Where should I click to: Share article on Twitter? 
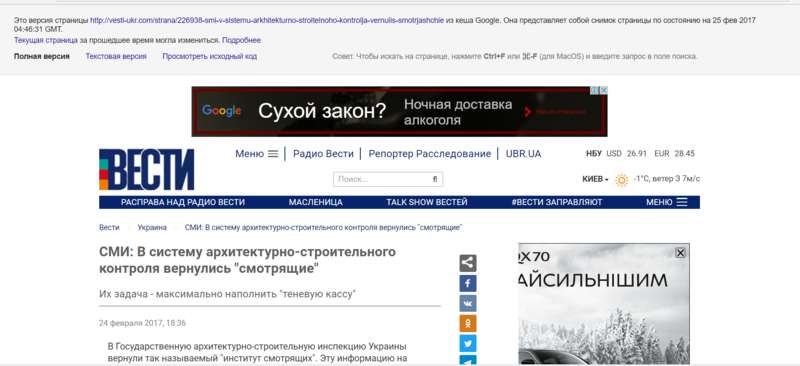[x=468, y=343]
